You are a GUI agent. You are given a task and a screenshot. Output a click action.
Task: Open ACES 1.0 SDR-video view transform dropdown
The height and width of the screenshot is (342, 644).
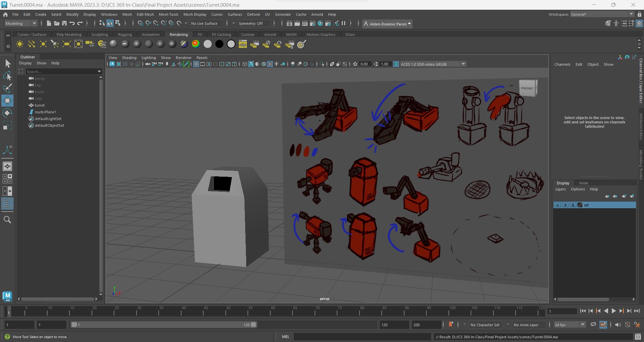(x=463, y=64)
